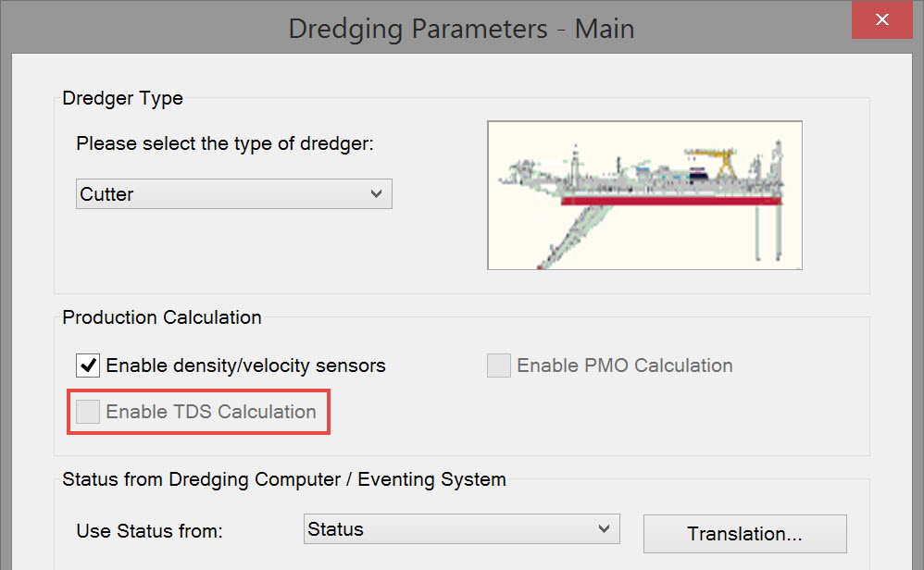Viewport: 924px width, 570px height.
Task: Click the Production Calculation group heading
Action: [x=162, y=317]
